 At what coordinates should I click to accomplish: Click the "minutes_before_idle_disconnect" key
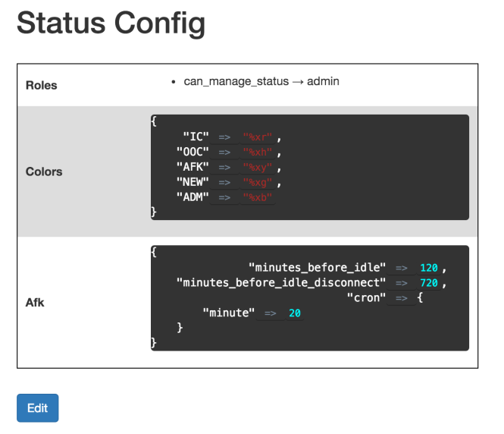tap(281, 283)
